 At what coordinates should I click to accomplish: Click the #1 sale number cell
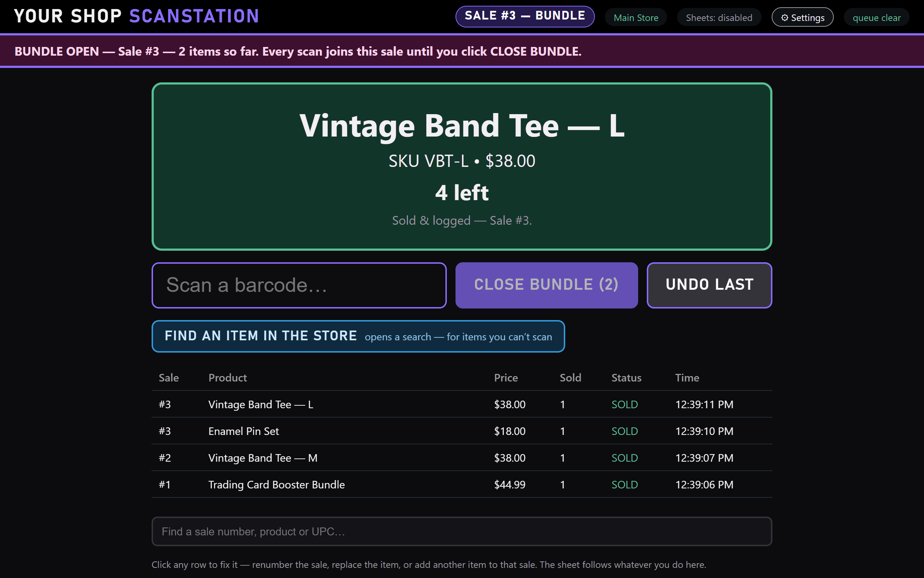165,484
